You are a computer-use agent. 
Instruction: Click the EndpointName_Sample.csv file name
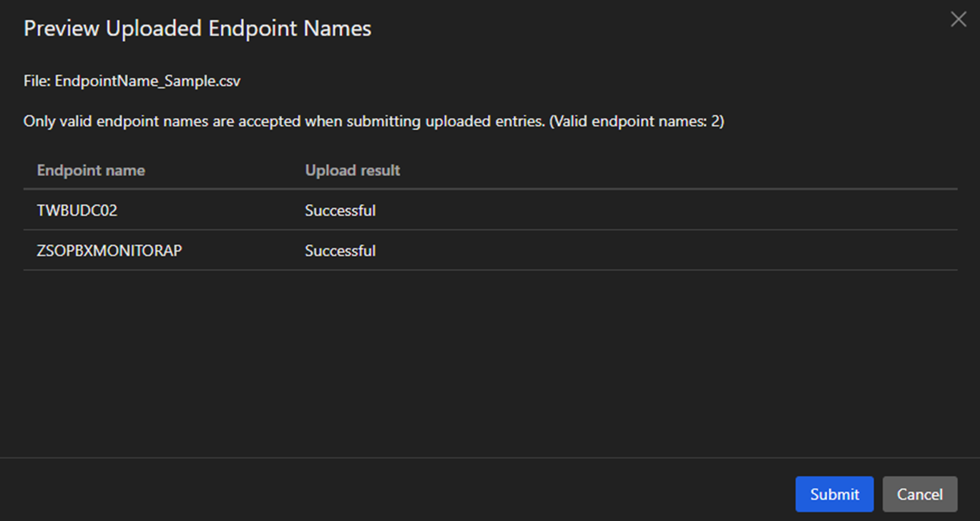(147, 81)
